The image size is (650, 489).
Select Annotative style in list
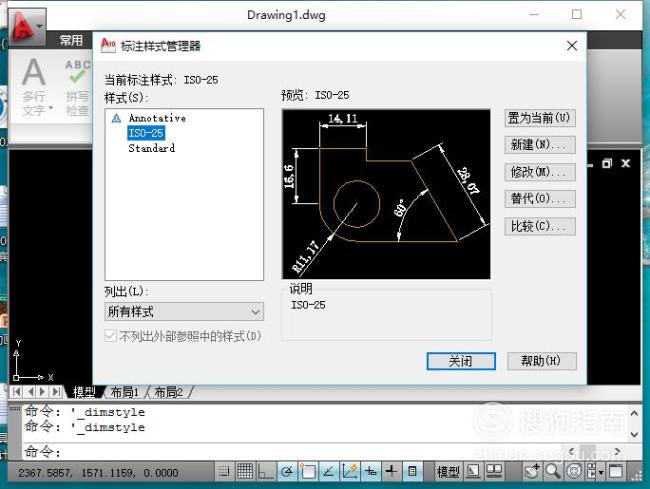157,118
